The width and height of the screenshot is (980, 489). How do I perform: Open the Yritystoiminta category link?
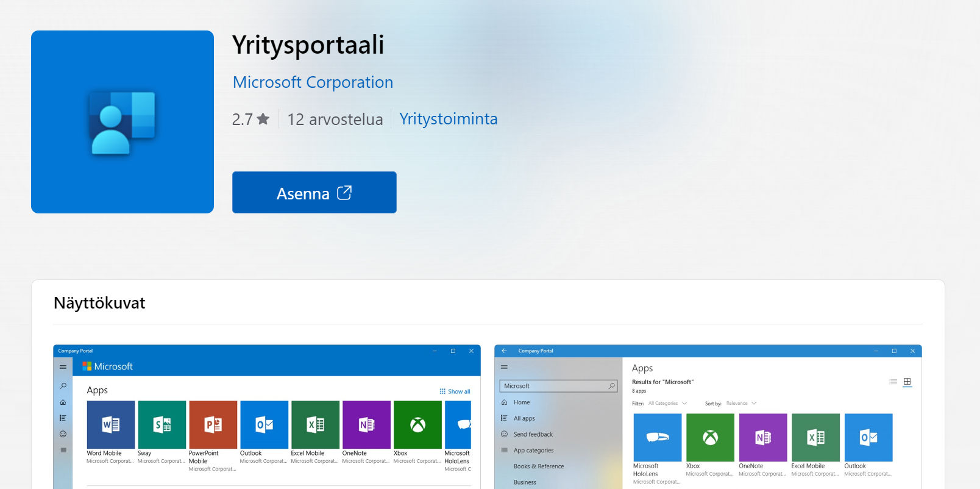tap(449, 119)
